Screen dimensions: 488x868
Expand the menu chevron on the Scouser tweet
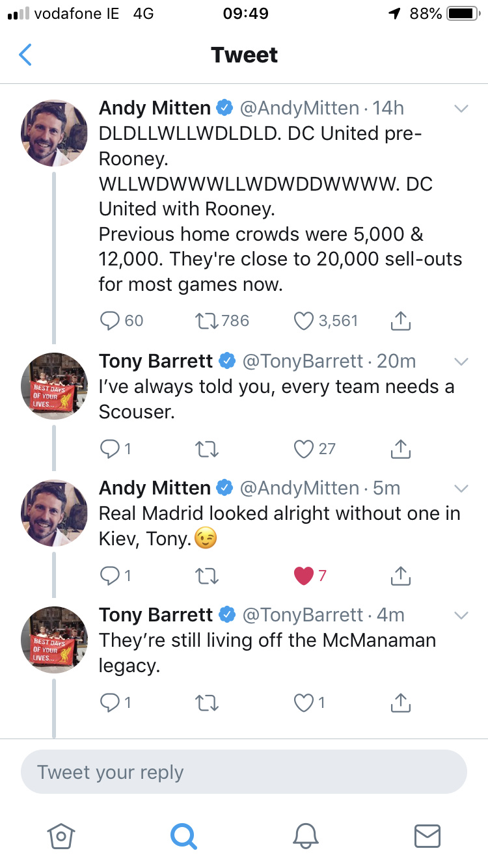click(461, 361)
